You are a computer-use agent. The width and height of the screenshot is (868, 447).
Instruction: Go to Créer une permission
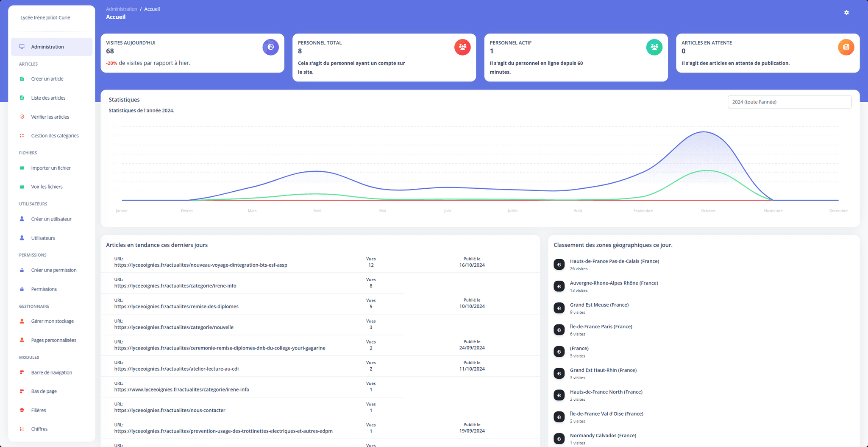pyautogui.click(x=54, y=270)
